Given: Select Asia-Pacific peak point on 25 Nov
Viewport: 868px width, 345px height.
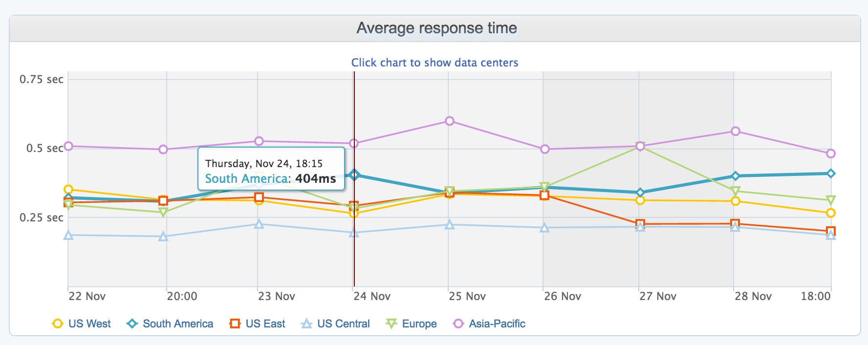Looking at the screenshot, I should (x=450, y=121).
